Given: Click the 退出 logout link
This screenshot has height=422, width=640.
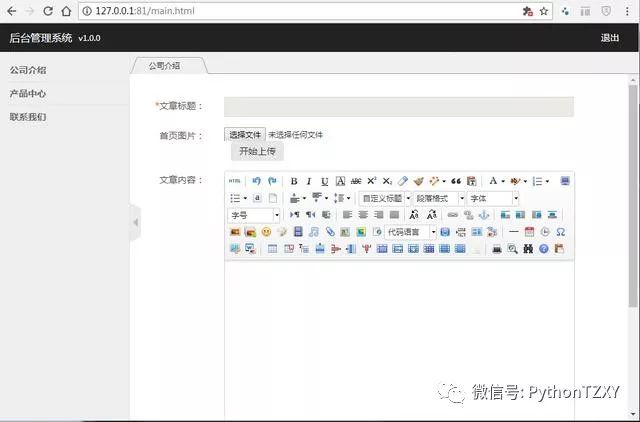Looking at the screenshot, I should pos(610,38).
